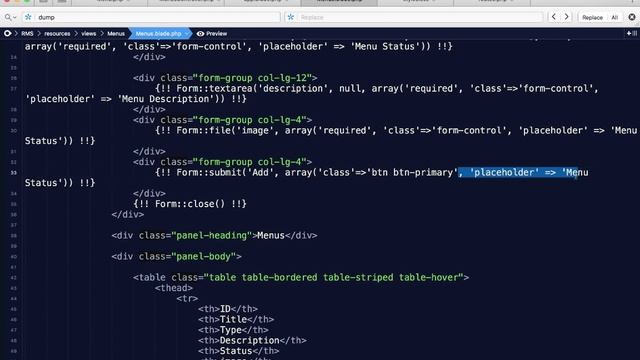Click line number 33 in the gutter

[13, 173]
